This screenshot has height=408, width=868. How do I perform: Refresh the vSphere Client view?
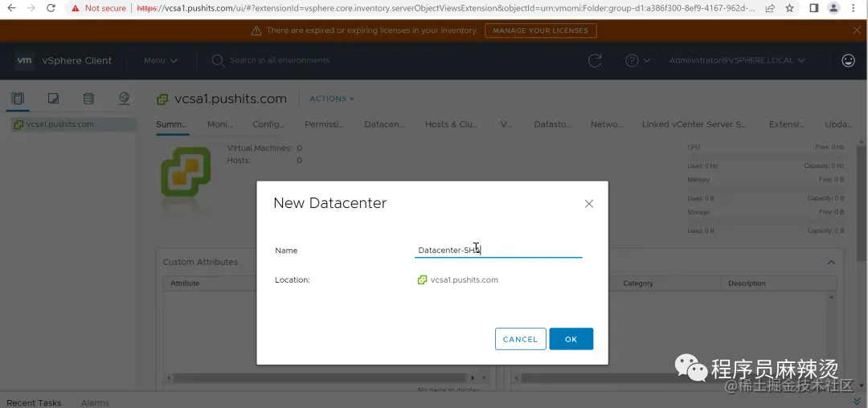pos(595,60)
